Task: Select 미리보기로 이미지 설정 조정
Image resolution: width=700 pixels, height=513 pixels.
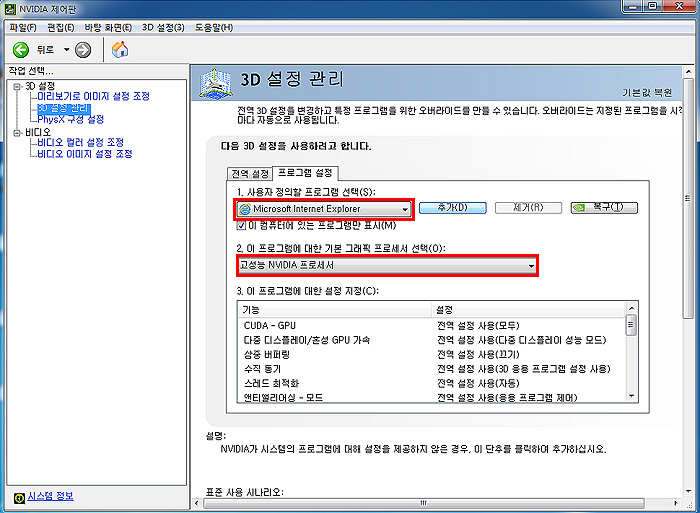Action: tap(93, 96)
